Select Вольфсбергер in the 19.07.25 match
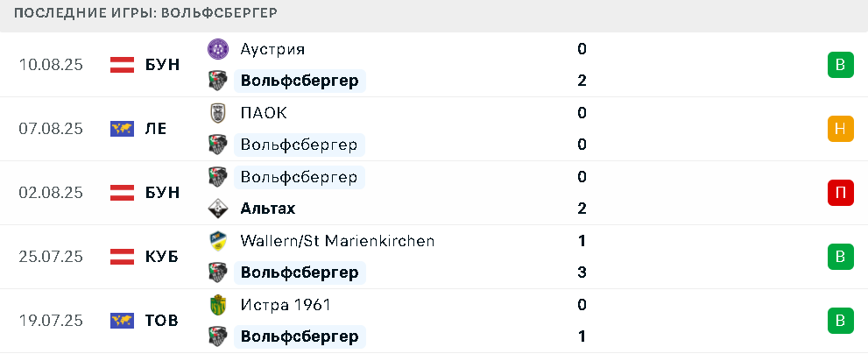 point(300,336)
